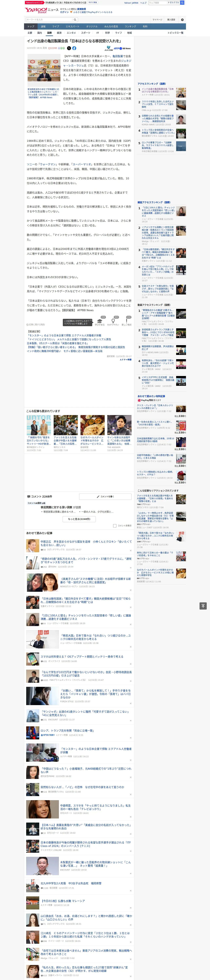Click the scroll-to-top arrow button

(x=203, y=606)
